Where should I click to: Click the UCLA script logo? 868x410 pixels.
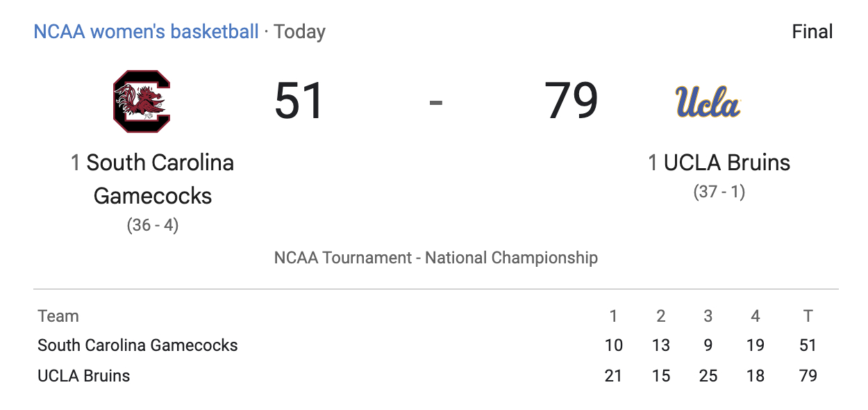(708, 101)
